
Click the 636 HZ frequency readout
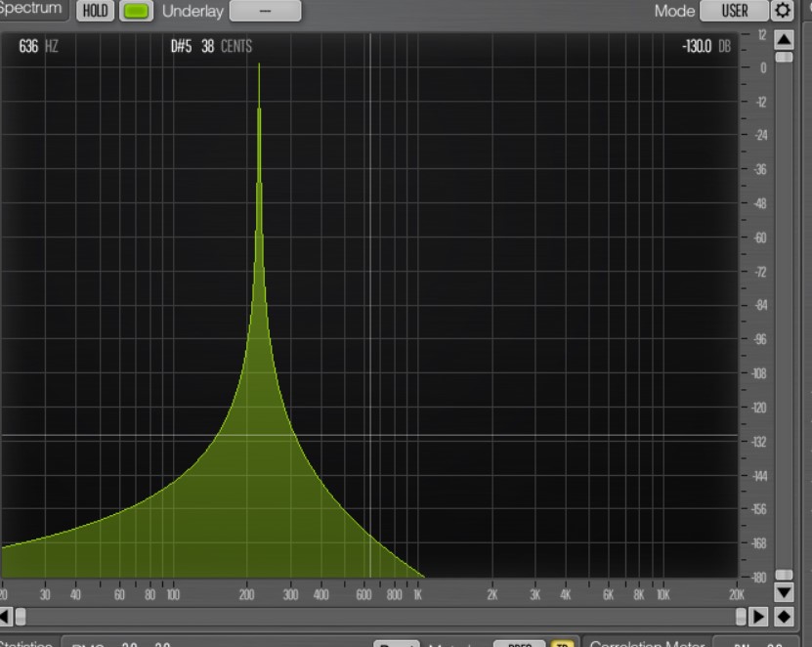(38, 47)
